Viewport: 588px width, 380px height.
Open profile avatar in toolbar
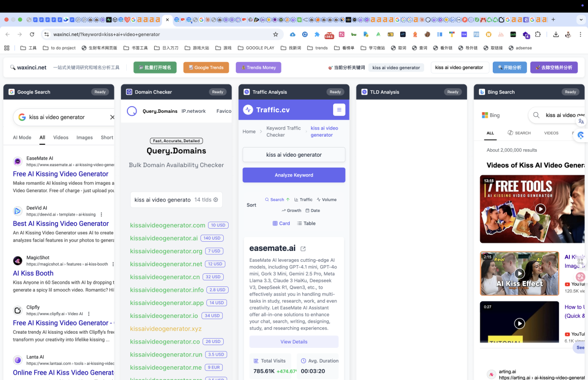568,34
